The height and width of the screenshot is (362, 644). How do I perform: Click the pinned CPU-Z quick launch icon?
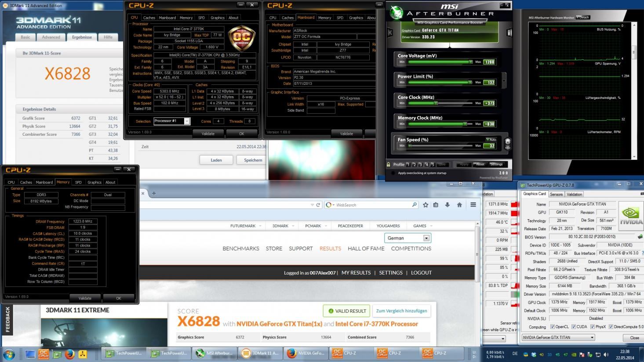click(x=44, y=354)
